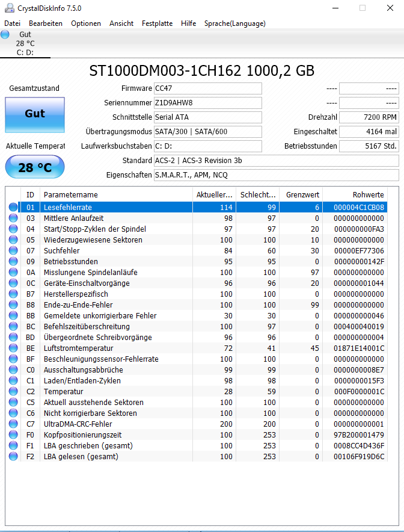The image size is (404, 532).
Task: Click the Grenzwert column header
Action: coord(301,195)
